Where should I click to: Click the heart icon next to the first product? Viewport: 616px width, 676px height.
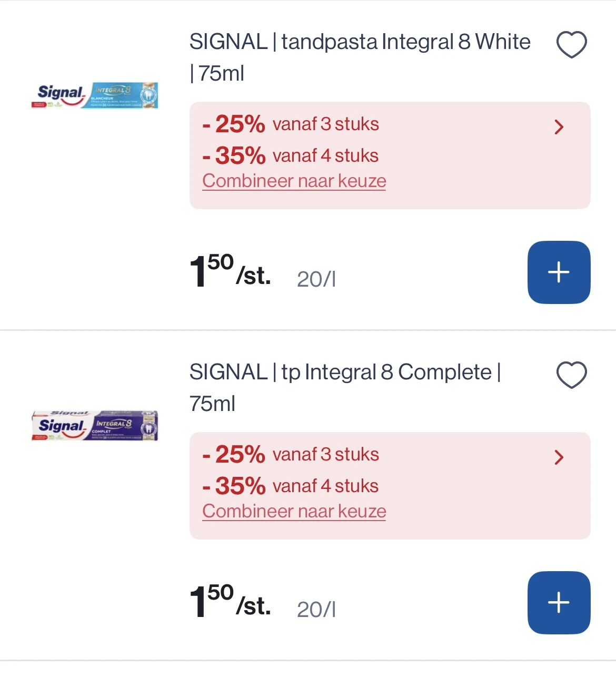tap(572, 43)
